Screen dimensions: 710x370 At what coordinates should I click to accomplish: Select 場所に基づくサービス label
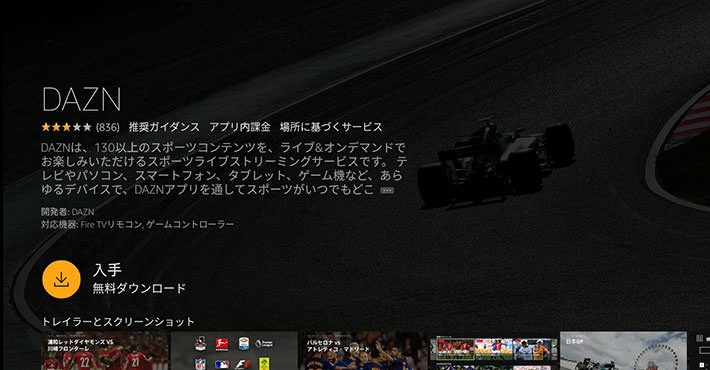pyautogui.click(x=331, y=127)
